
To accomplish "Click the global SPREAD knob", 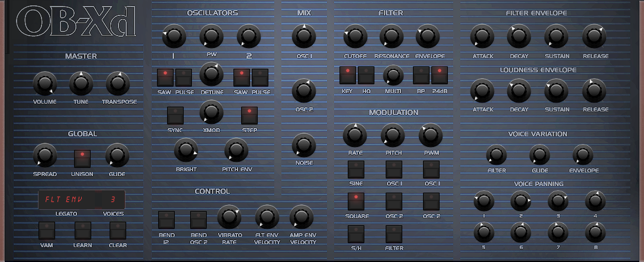I will tap(45, 155).
